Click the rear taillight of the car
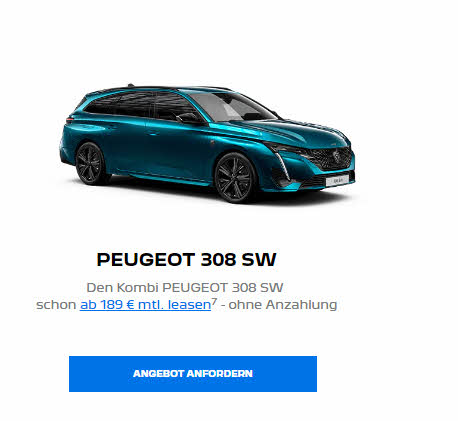 (x=70, y=119)
